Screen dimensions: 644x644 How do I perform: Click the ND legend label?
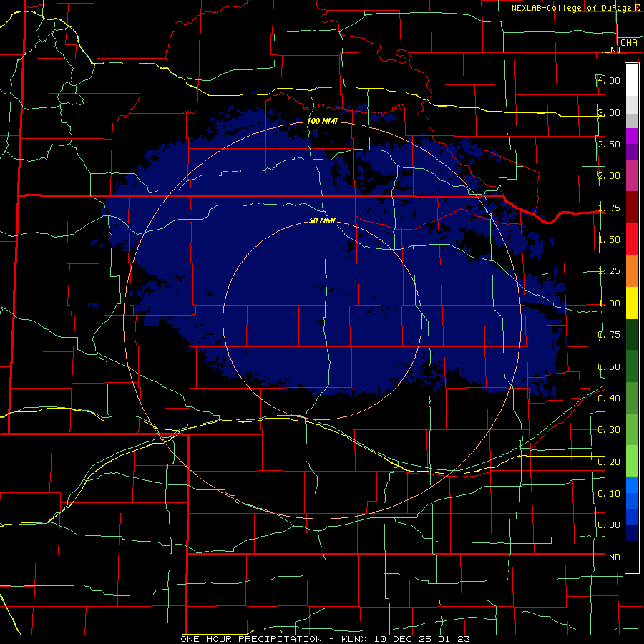[x=615, y=557]
